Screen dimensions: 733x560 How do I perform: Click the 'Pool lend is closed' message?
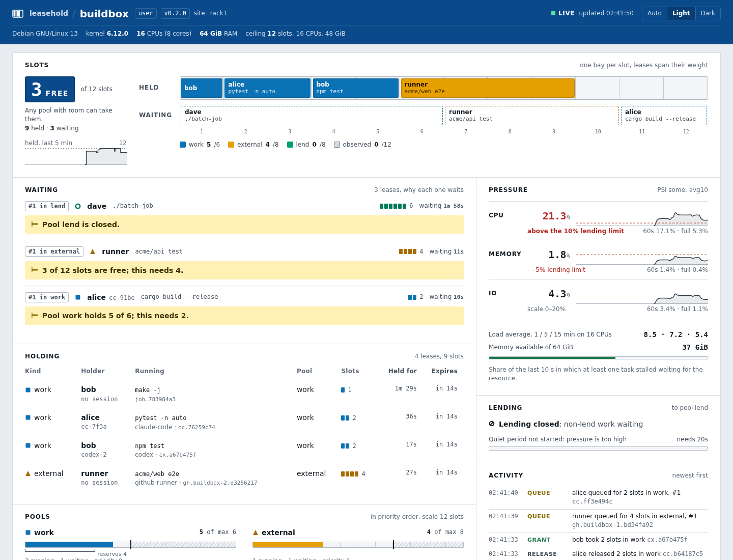point(244,225)
